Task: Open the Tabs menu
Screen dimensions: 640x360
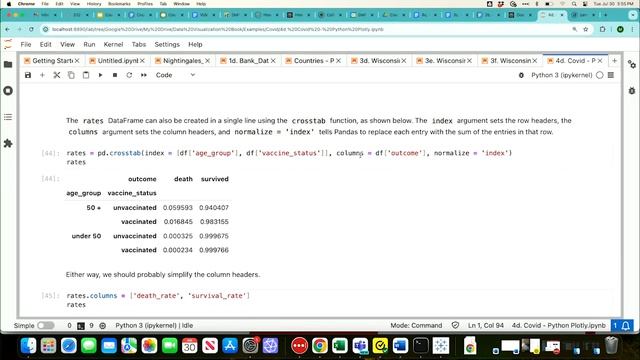Action: point(139,44)
